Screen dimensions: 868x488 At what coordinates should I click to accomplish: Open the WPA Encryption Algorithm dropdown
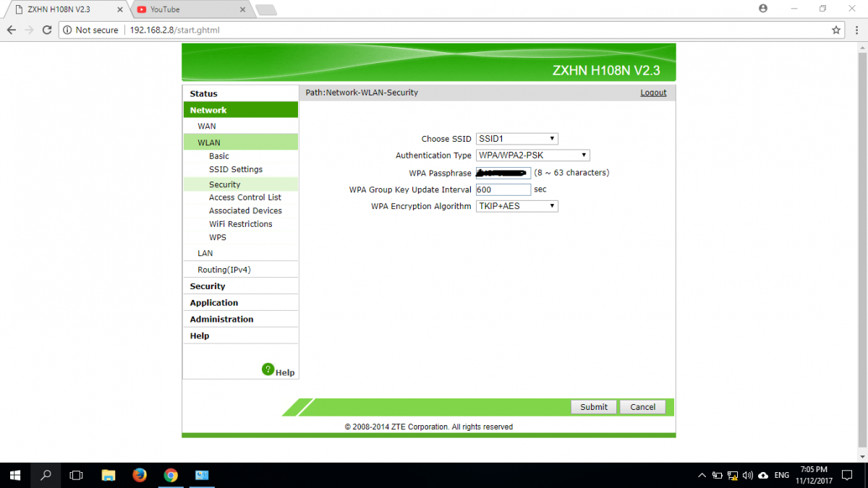tap(517, 206)
